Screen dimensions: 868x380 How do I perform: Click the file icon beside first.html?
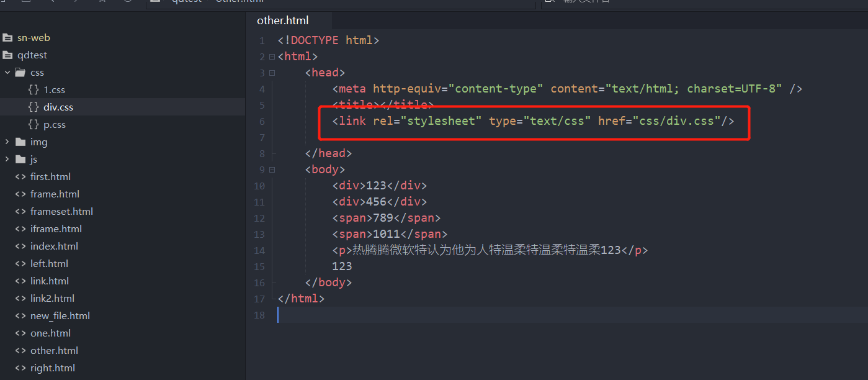coord(20,176)
